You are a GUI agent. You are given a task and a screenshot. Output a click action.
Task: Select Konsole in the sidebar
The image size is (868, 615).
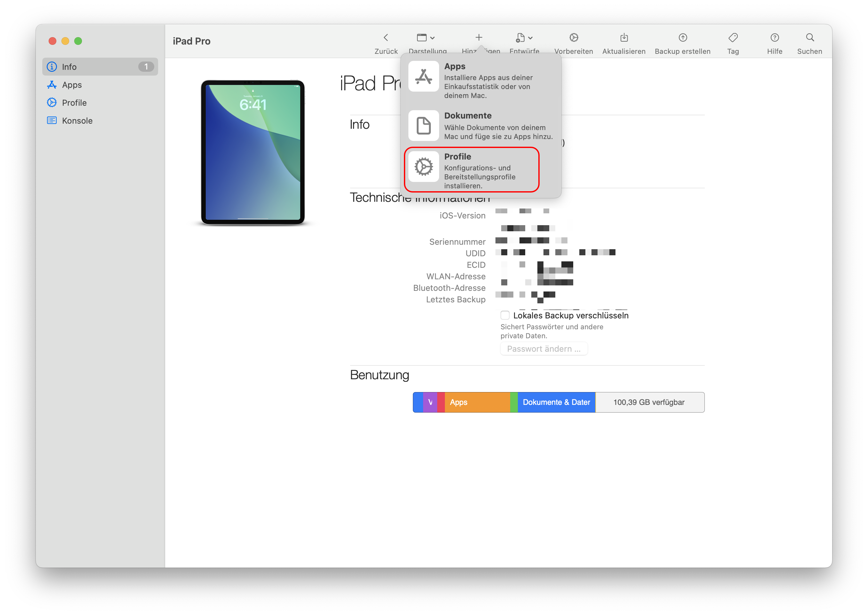click(x=100, y=120)
